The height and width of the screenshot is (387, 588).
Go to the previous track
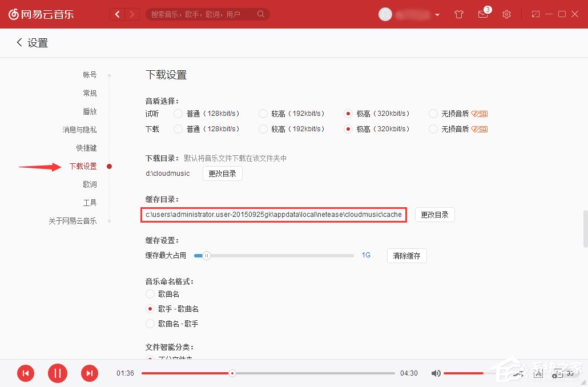click(x=25, y=373)
